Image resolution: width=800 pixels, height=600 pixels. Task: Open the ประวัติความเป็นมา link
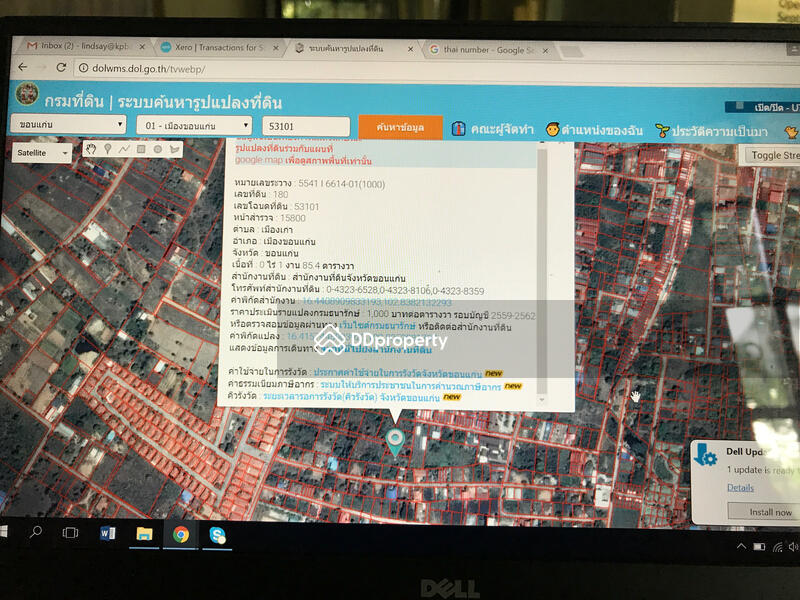pyautogui.click(x=719, y=131)
